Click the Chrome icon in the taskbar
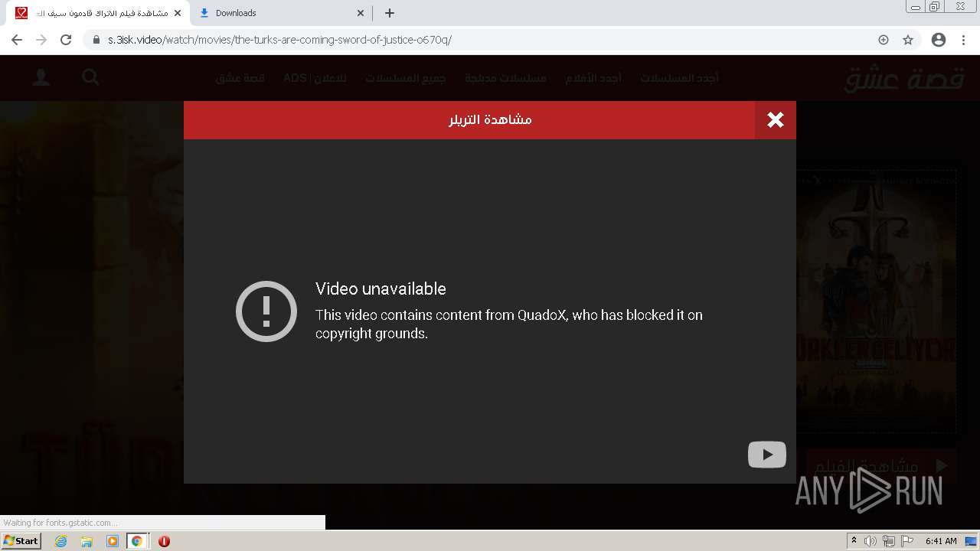The image size is (980, 551). 137,541
